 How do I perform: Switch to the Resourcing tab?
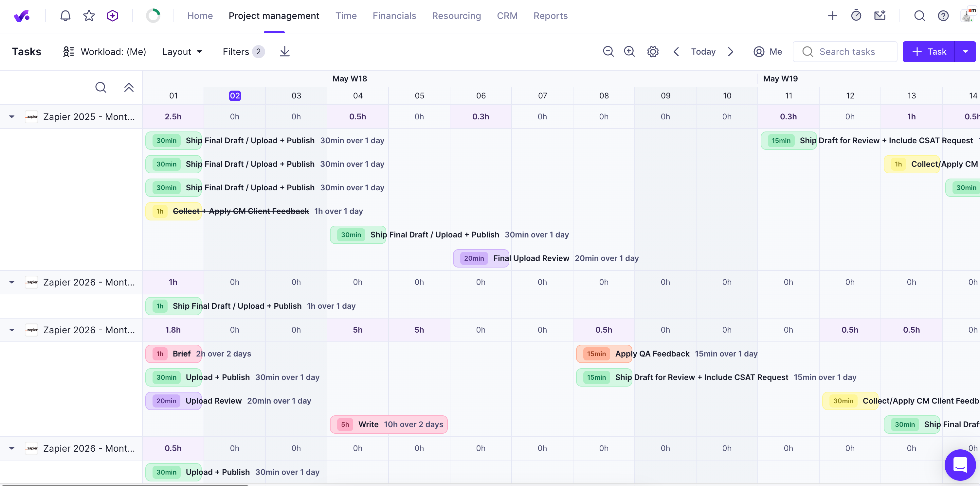(456, 16)
